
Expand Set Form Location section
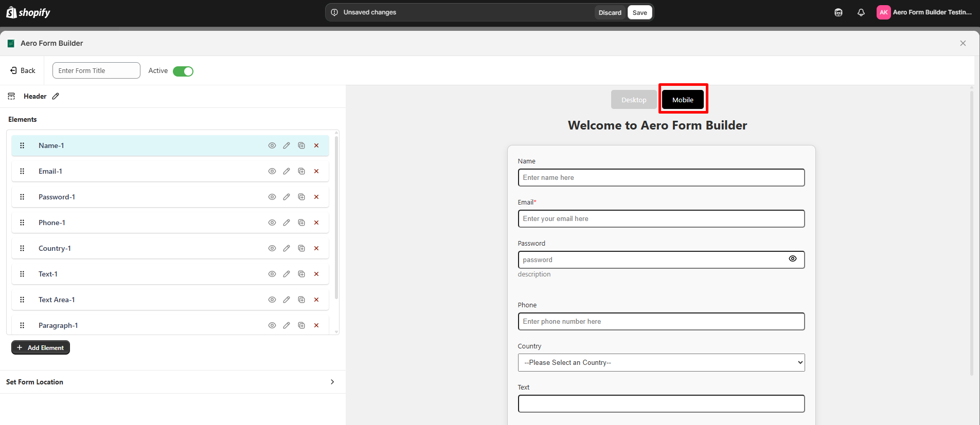173,382
